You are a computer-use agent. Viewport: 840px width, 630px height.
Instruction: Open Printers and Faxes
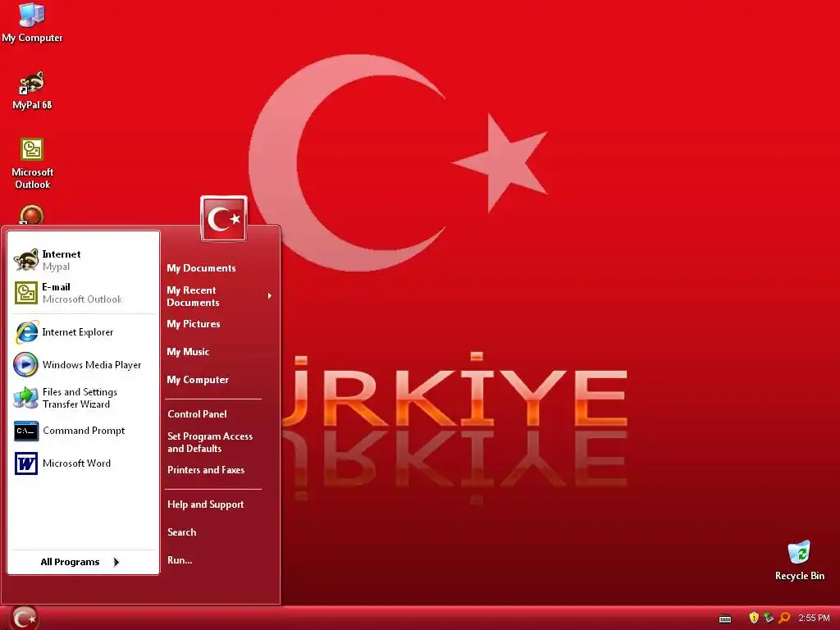pos(206,470)
